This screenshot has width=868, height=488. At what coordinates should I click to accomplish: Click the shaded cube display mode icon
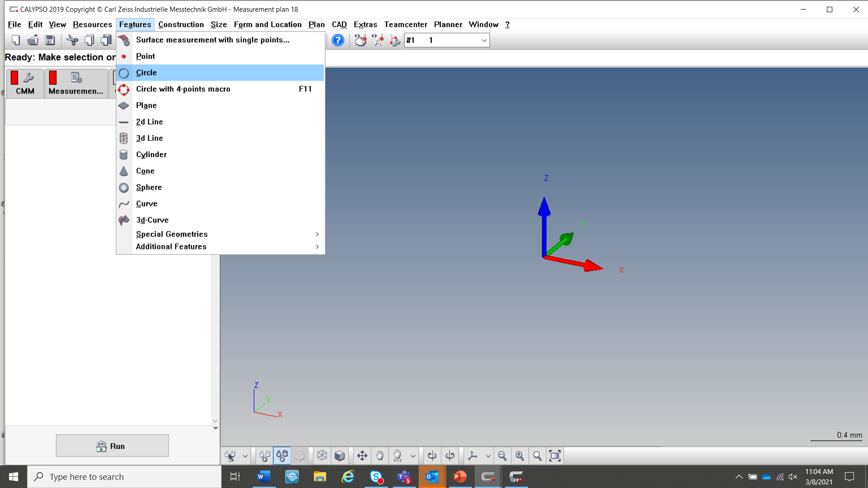[x=340, y=455]
